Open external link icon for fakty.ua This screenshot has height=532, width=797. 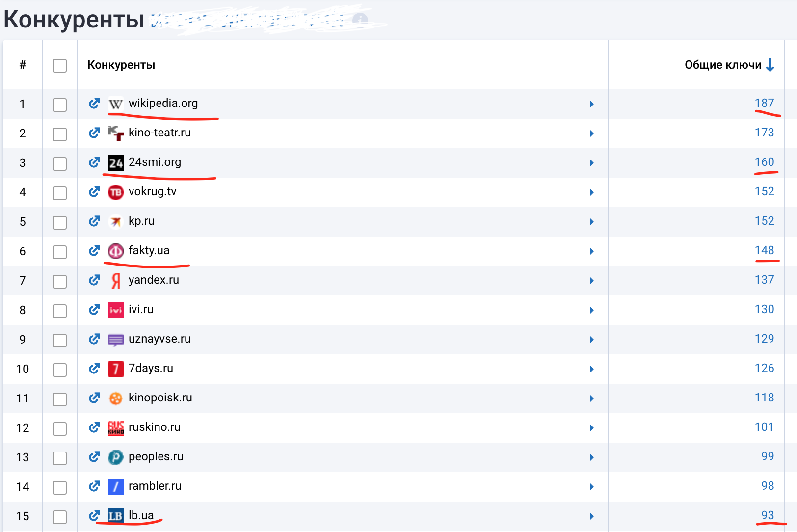point(94,251)
